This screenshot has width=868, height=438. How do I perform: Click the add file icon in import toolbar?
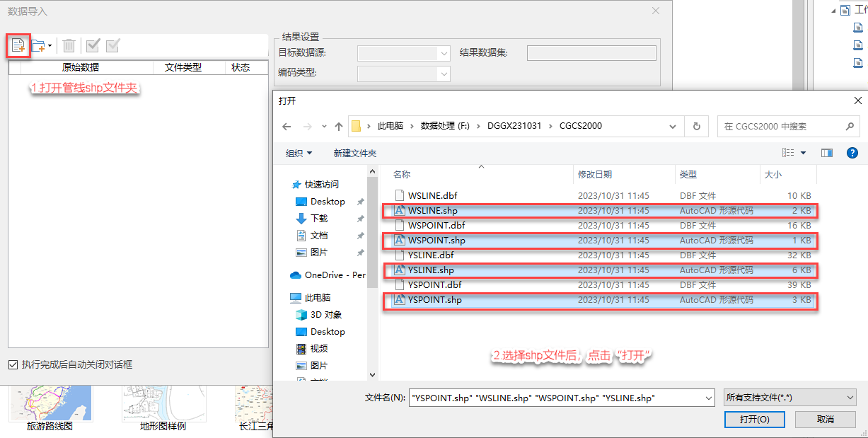[18, 46]
